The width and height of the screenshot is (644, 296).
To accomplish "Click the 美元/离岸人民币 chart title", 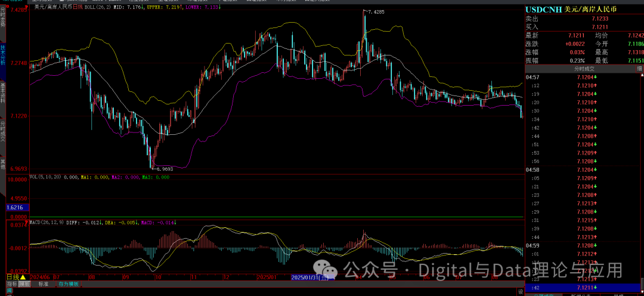I will coord(53,7).
